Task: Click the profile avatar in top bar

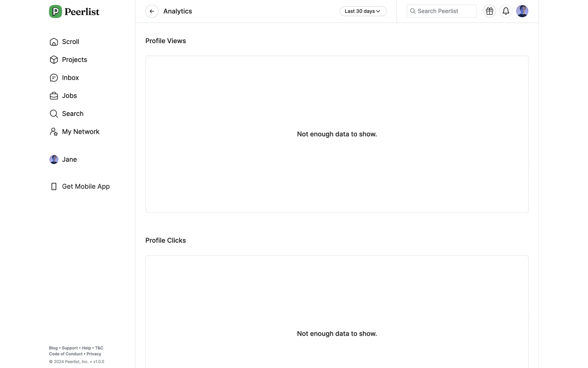Action: [x=522, y=11]
